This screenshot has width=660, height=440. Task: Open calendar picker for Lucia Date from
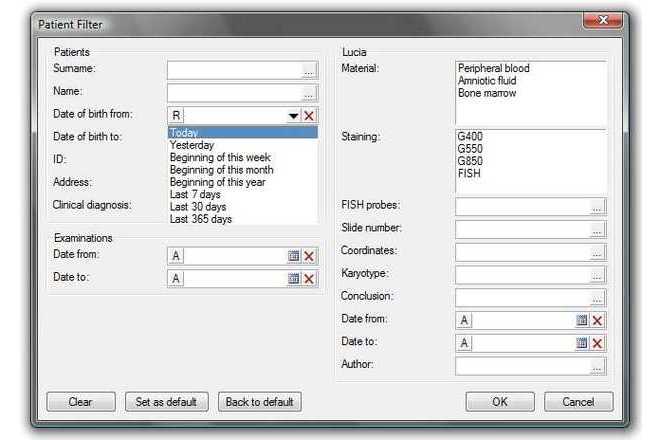pos(581,320)
